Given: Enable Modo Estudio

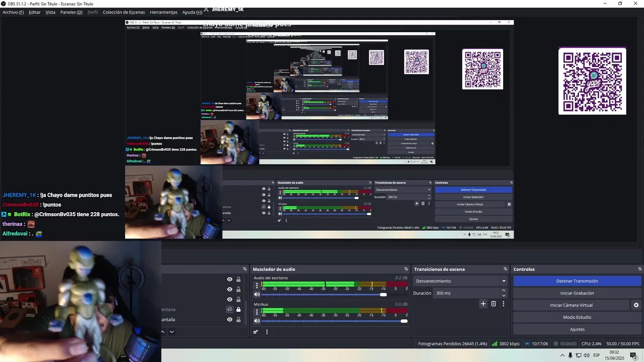Looking at the screenshot, I should [577, 317].
